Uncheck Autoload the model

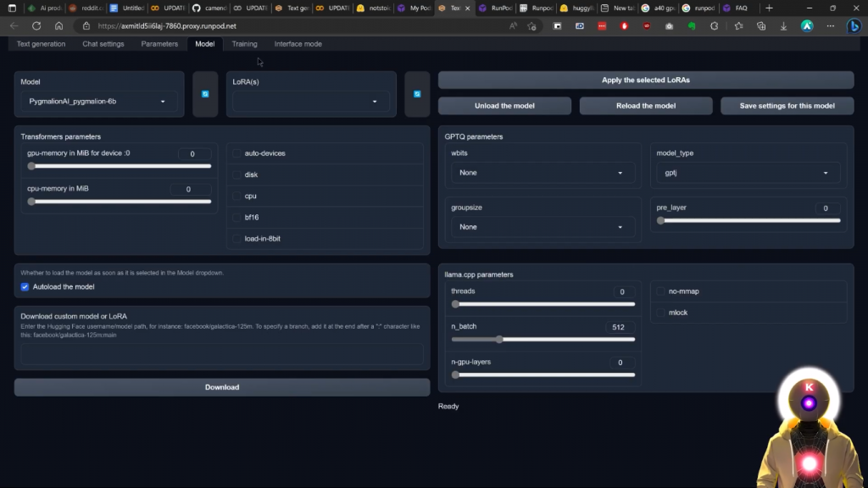click(25, 286)
